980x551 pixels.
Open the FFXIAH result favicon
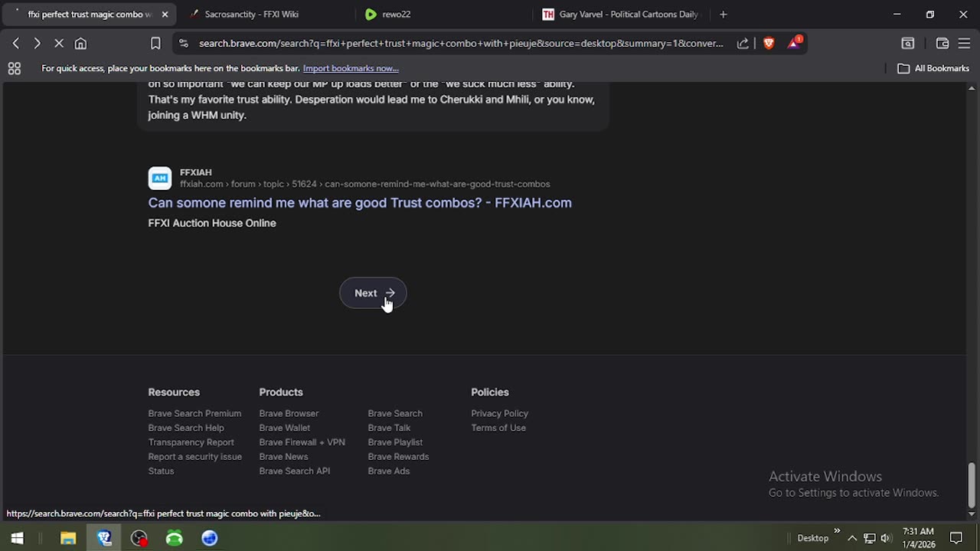[159, 178]
